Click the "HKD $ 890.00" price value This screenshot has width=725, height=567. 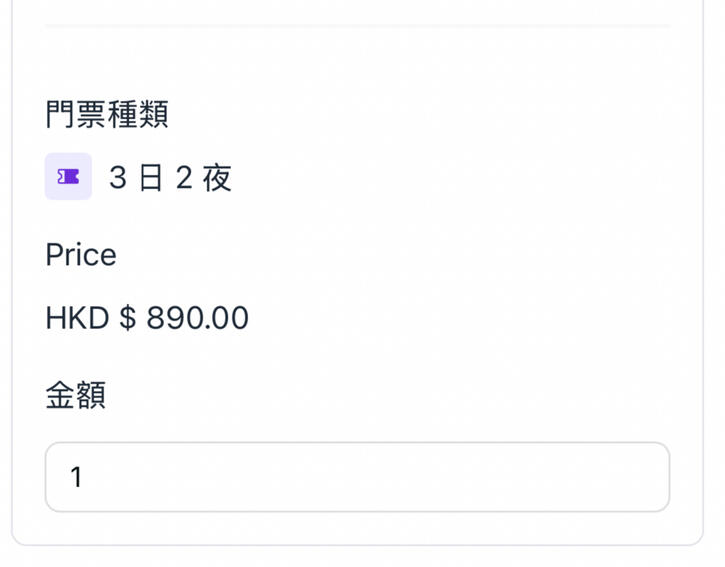pyautogui.click(x=147, y=318)
